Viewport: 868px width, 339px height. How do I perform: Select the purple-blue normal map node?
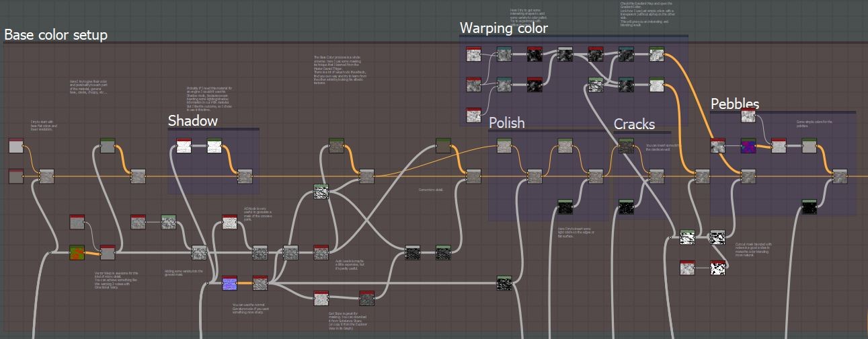click(229, 282)
